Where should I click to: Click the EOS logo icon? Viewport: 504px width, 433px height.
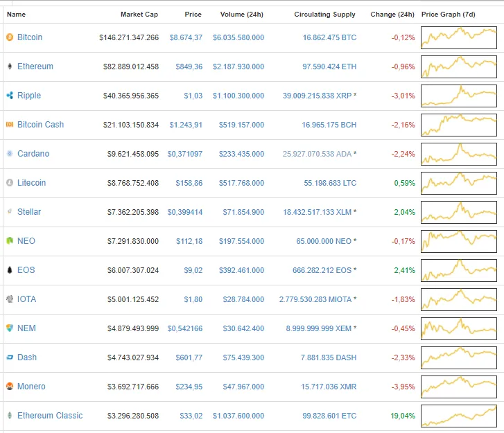[10, 270]
